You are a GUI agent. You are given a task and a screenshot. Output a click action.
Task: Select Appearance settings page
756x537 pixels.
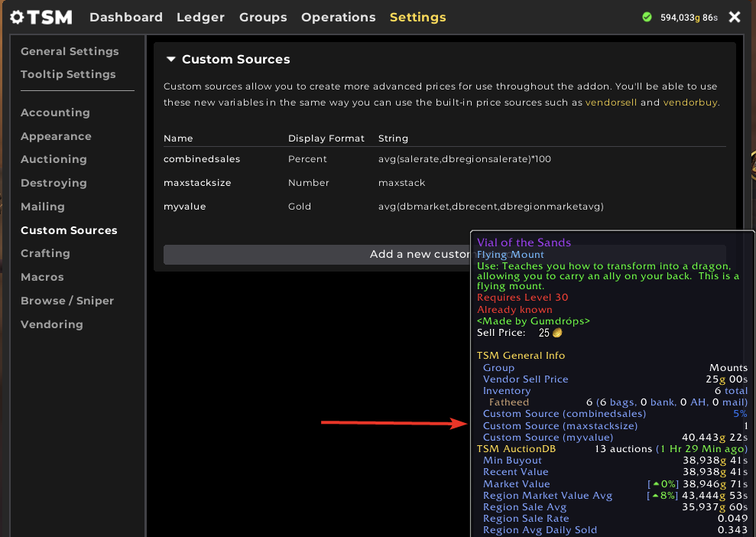(x=56, y=136)
